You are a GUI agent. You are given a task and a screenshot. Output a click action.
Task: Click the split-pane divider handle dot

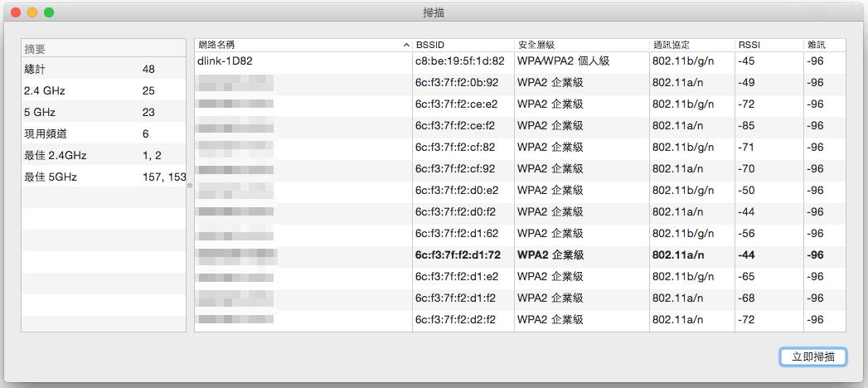190,186
